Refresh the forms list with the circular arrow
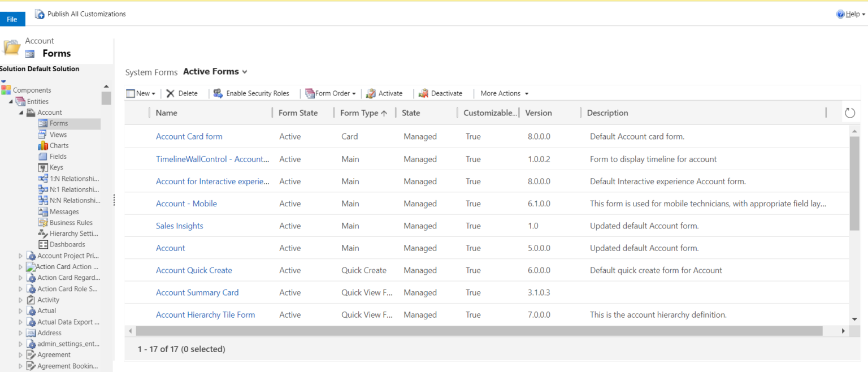 pyautogui.click(x=850, y=113)
